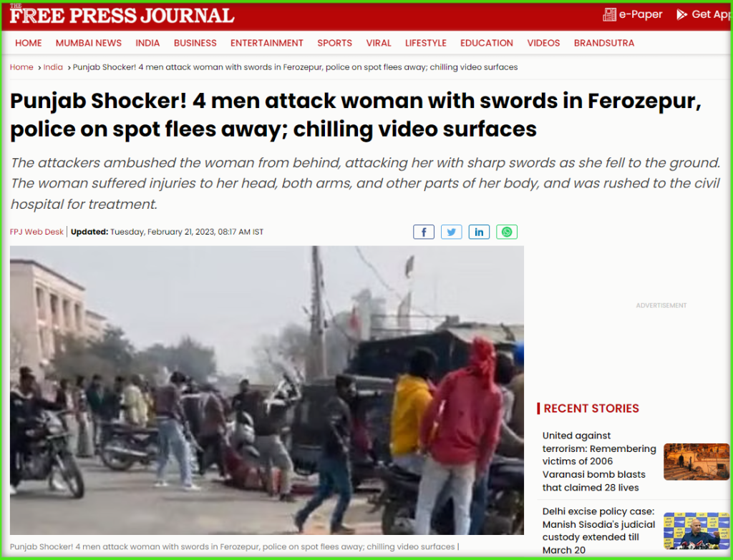Go to MUMBAI NEWS section
Viewport: 733px width, 560px height.
click(89, 43)
